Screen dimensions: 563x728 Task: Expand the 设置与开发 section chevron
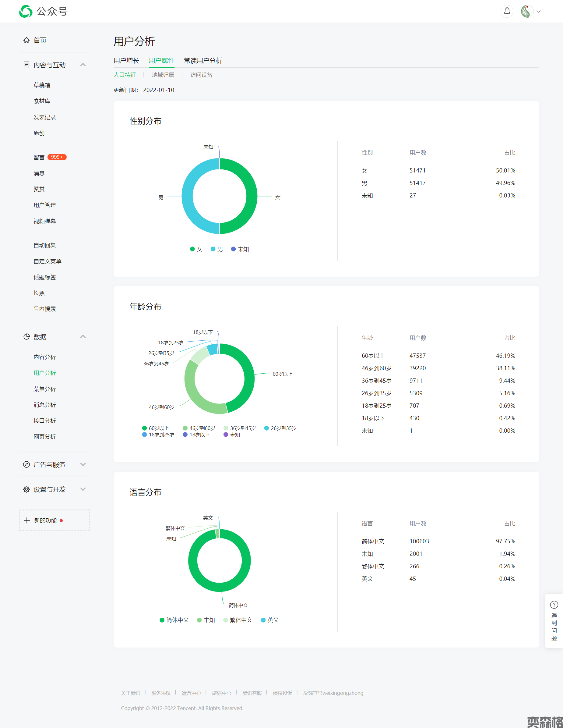click(83, 489)
